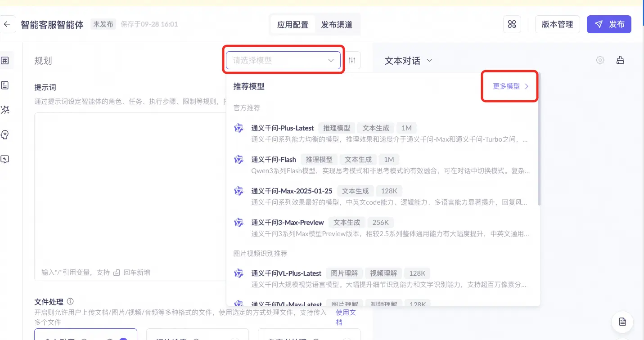Click the model list scrollbar
Image resolution: width=644 pixels, height=340 pixels.
[x=539, y=139]
